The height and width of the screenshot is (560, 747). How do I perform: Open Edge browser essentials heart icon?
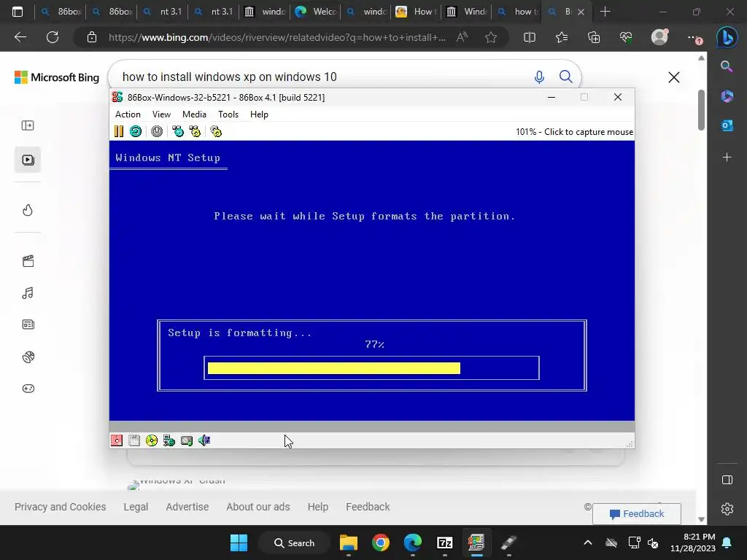(x=626, y=37)
